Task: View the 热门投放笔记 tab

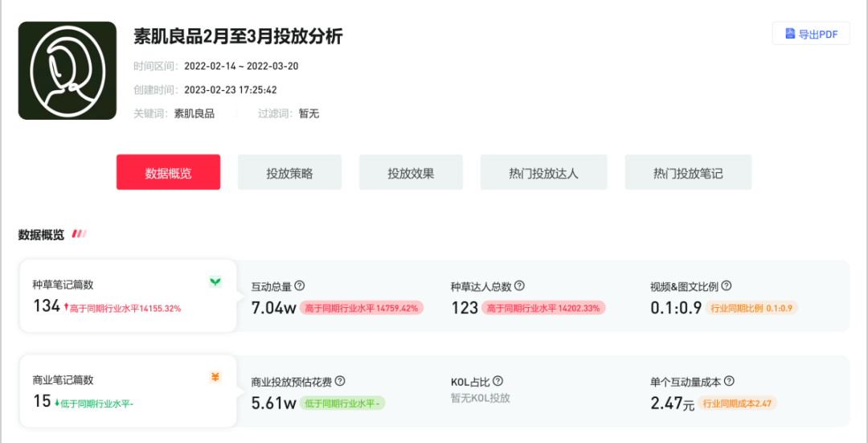Action: tap(688, 173)
